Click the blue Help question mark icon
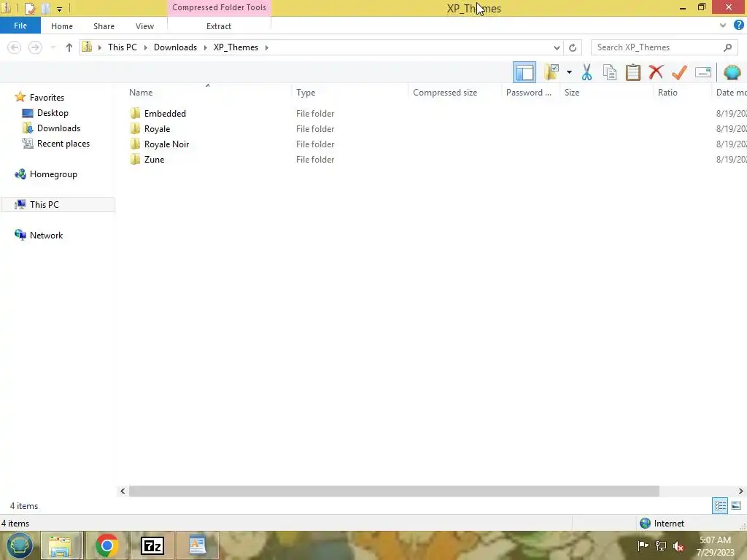Screen dimensions: 747x560 (738, 26)
